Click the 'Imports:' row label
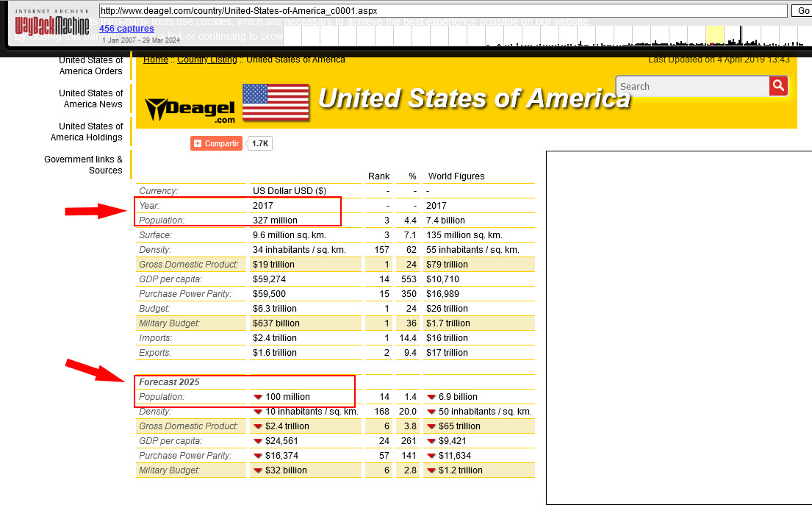The image size is (812, 516). click(x=155, y=338)
